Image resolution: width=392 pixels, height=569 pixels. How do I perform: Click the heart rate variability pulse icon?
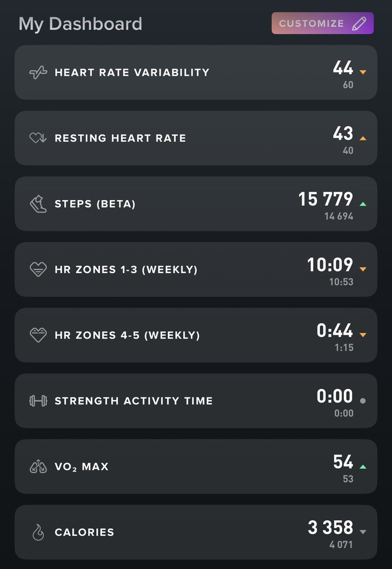pyautogui.click(x=38, y=72)
